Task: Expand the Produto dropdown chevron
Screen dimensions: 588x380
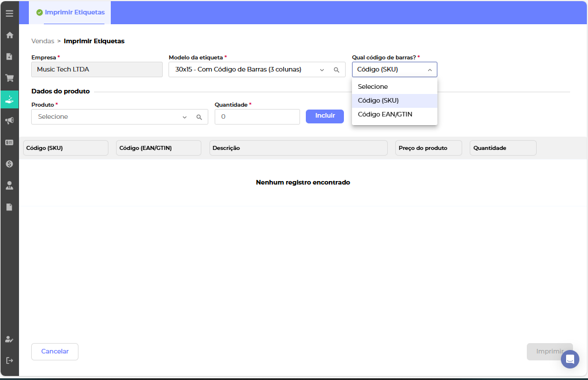Action: point(185,117)
